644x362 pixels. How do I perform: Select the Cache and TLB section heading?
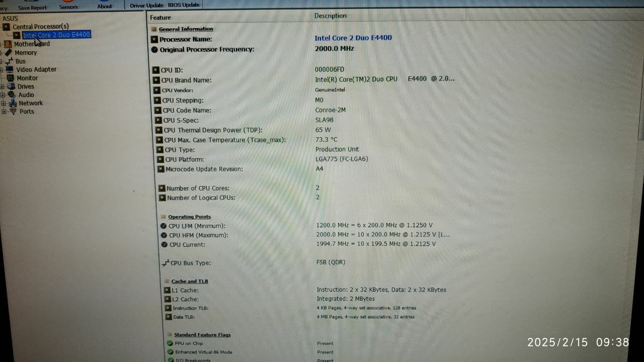pyautogui.click(x=190, y=281)
